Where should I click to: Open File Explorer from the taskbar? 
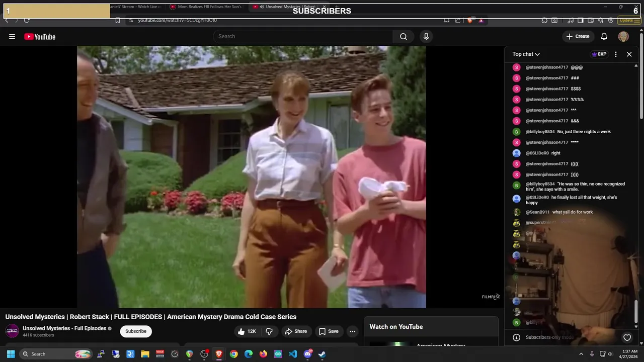point(145,354)
